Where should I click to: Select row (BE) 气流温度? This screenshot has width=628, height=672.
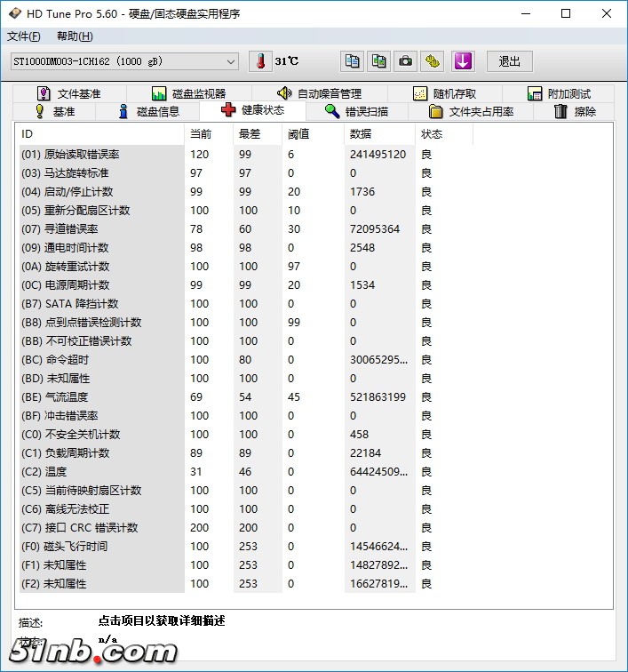click(246, 396)
